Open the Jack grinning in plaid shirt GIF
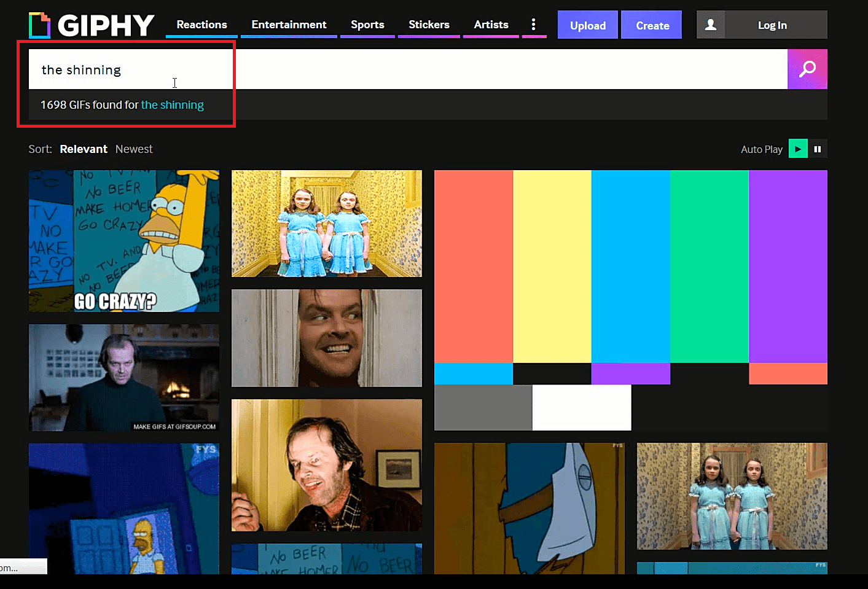The width and height of the screenshot is (868, 589). (327, 465)
